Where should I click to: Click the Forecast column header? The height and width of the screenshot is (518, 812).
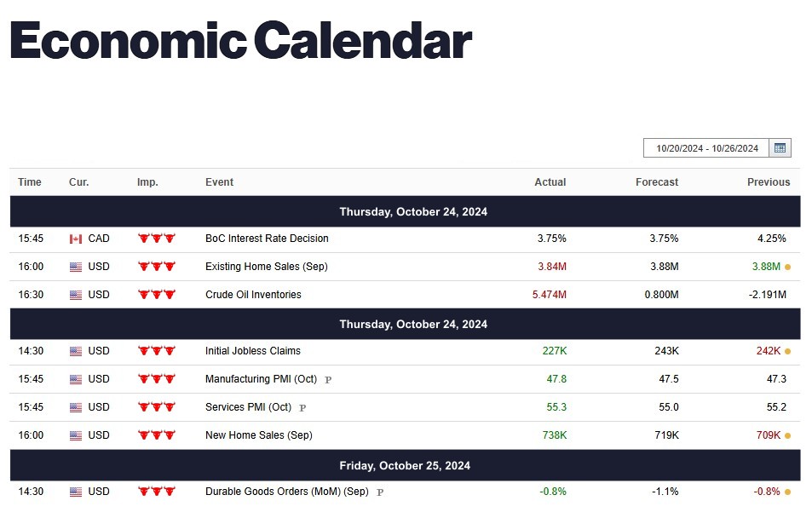(657, 181)
